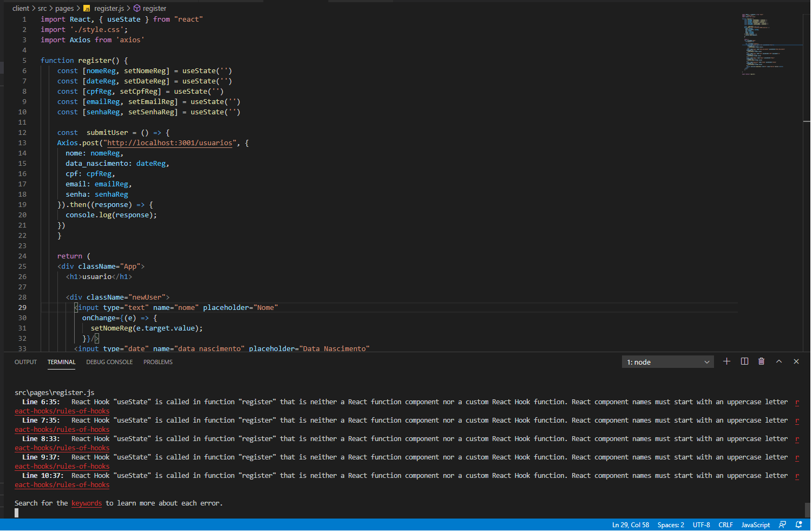Screen dimensions: 812x531
Task: Open 'keywords' link in terminal
Action: click(x=87, y=503)
